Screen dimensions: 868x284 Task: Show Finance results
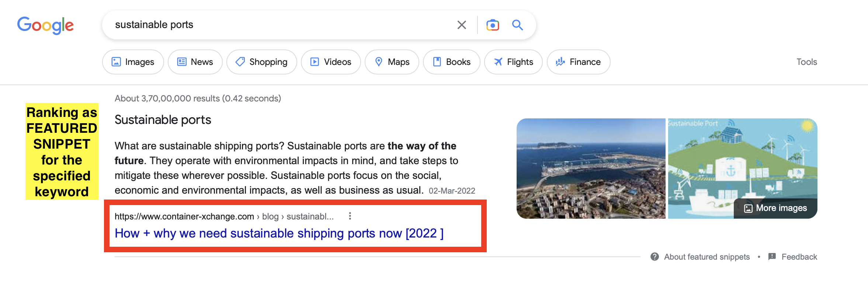click(x=578, y=62)
